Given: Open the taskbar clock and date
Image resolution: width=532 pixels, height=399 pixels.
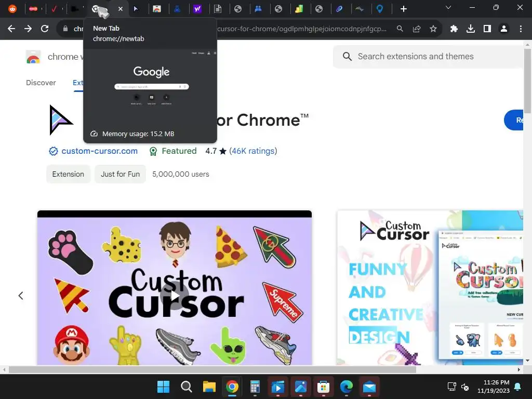Looking at the screenshot, I should (x=494, y=387).
